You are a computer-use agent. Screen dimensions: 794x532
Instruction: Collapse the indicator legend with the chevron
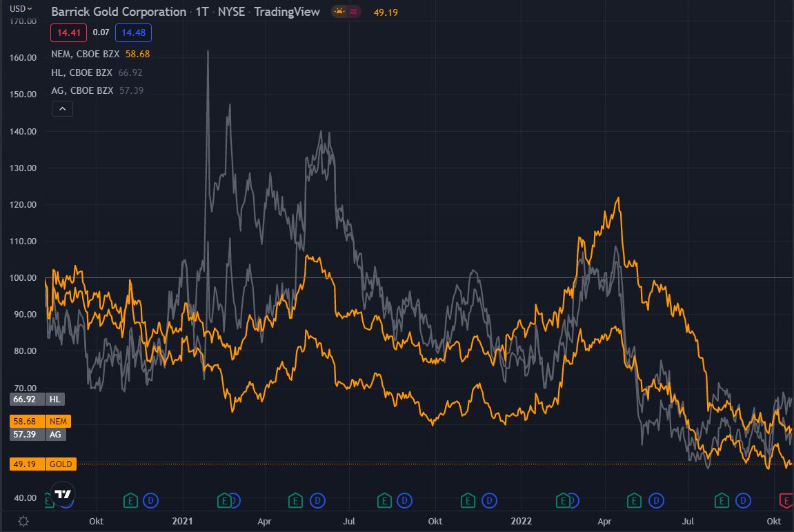62,108
